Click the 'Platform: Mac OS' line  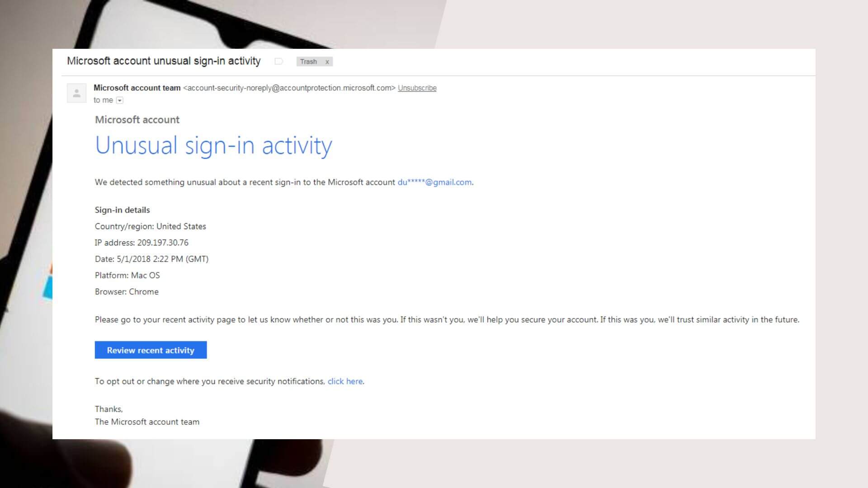click(127, 275)
